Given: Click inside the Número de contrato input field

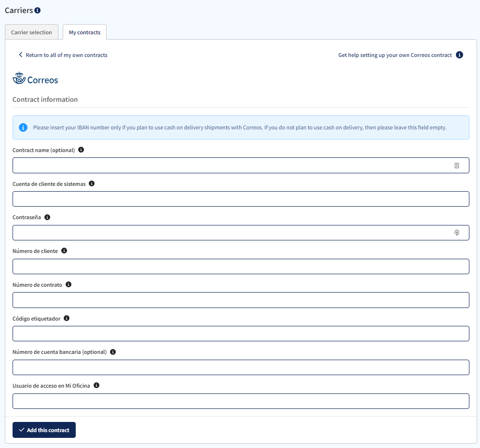Looking at the screenshot, I should coord(241,300).
